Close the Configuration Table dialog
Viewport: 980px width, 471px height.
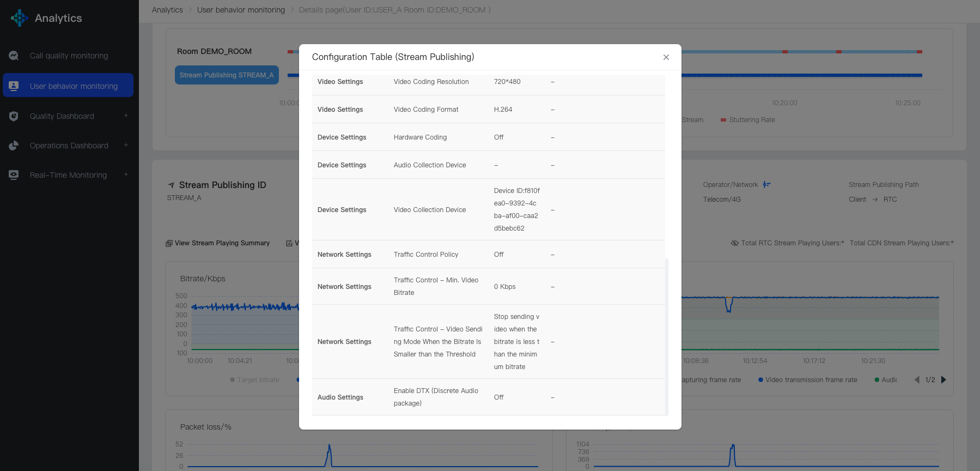tap(666, 57)
